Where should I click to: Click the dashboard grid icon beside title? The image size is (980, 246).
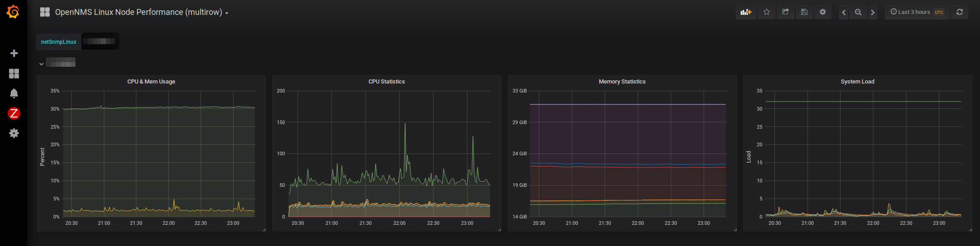[45, 12]
